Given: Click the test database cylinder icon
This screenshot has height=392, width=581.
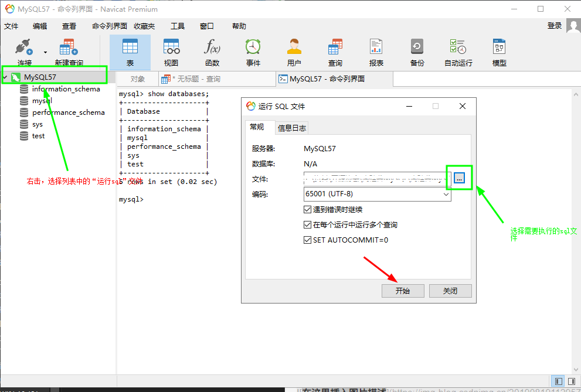Looking at the screenshot, I should pyautogui.click(x=24, y=136).
